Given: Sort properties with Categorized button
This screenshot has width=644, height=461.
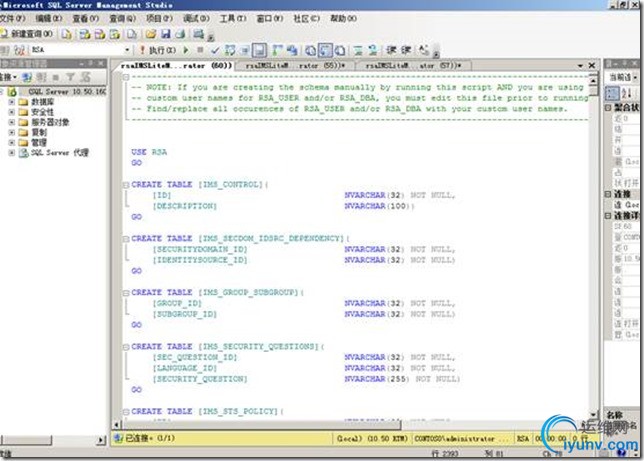Looking at the screenshot, I should click(x=612, y=93).
